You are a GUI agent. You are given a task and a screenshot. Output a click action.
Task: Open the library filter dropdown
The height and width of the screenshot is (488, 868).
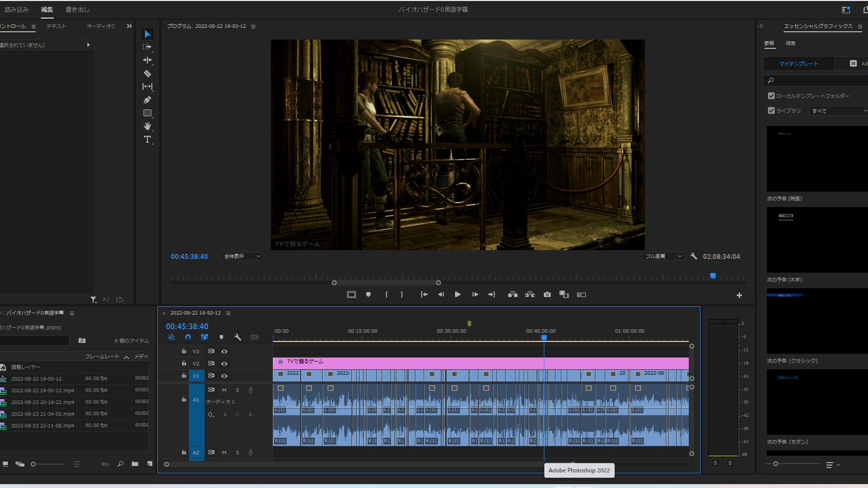838,111
